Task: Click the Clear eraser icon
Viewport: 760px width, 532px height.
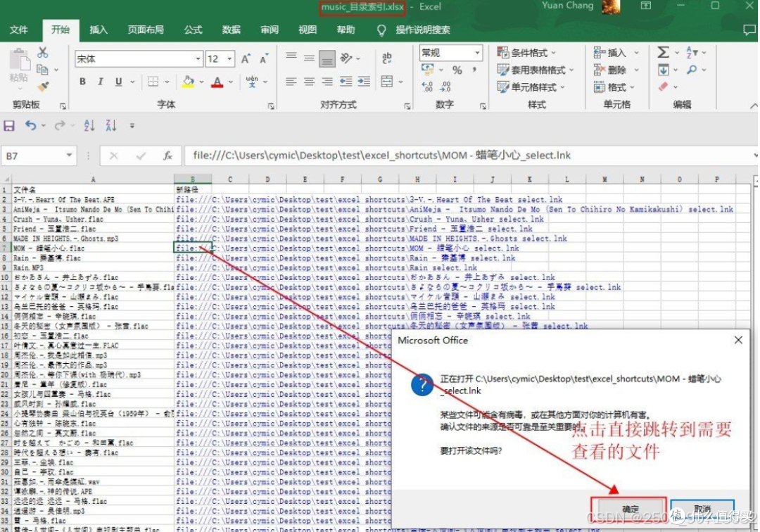Action: pos(663,87)
